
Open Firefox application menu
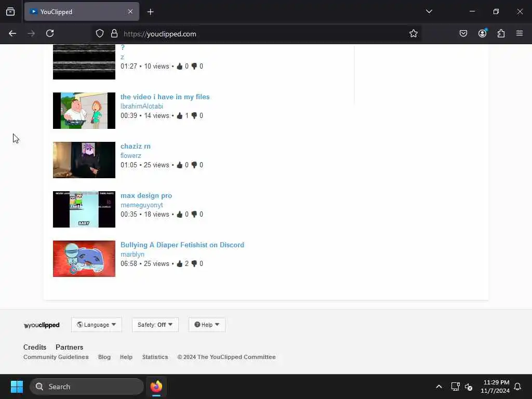pyautogui.click(x=520, y=34)
